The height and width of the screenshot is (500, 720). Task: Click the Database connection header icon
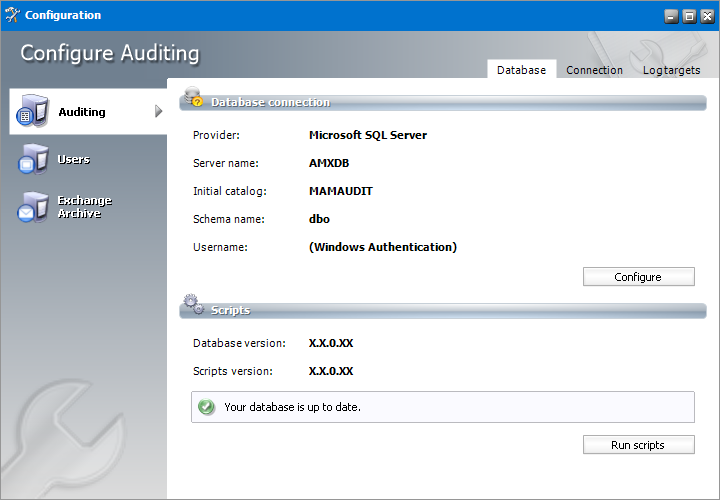pyautogui.click(x=192, y=97)
